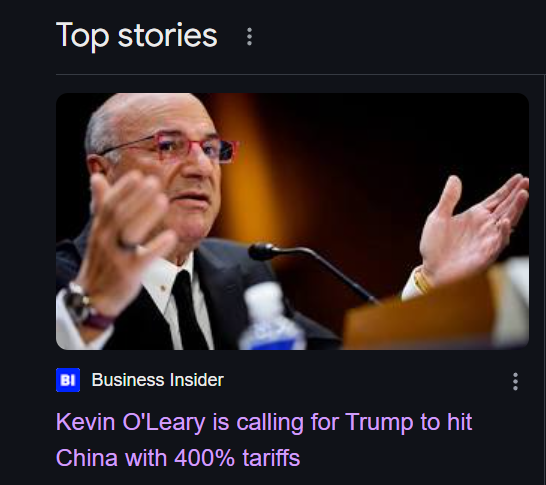Click the black necktie in the story image
Image resolution: width=546 pixels, height=485 pixels.
tap(190, 310)
